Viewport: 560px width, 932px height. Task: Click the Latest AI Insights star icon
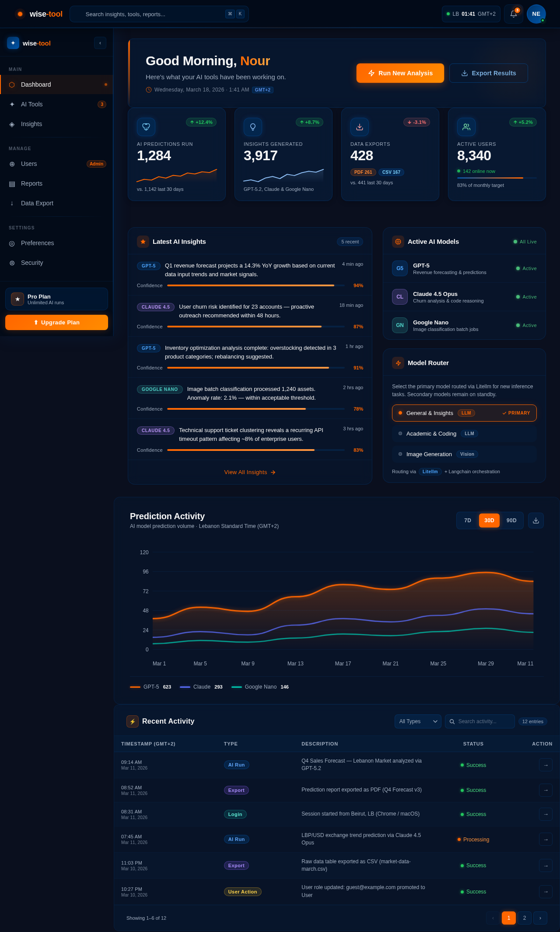tap(143, 242)
